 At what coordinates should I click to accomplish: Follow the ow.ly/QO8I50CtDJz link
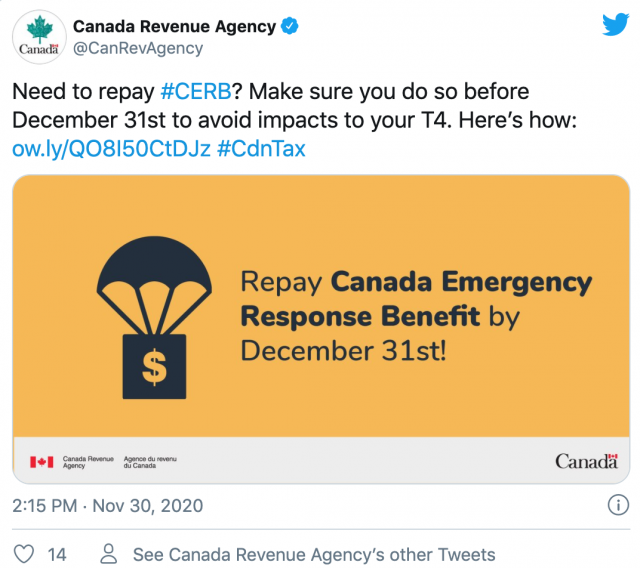(111, 149)
